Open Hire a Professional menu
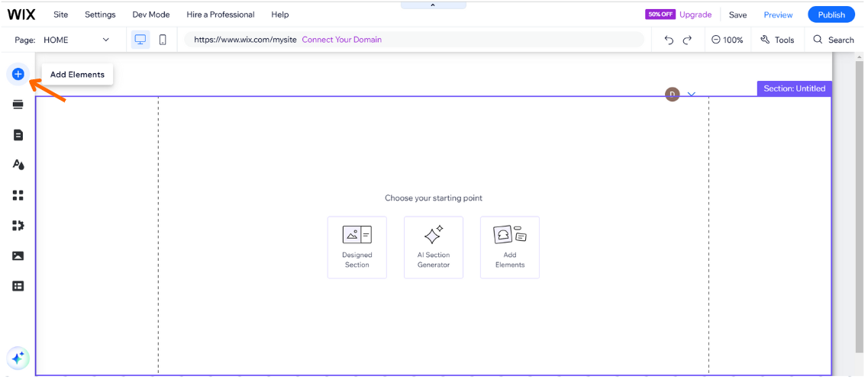The width and height of the screenshot is (868, 379). (x=221, y=14)
